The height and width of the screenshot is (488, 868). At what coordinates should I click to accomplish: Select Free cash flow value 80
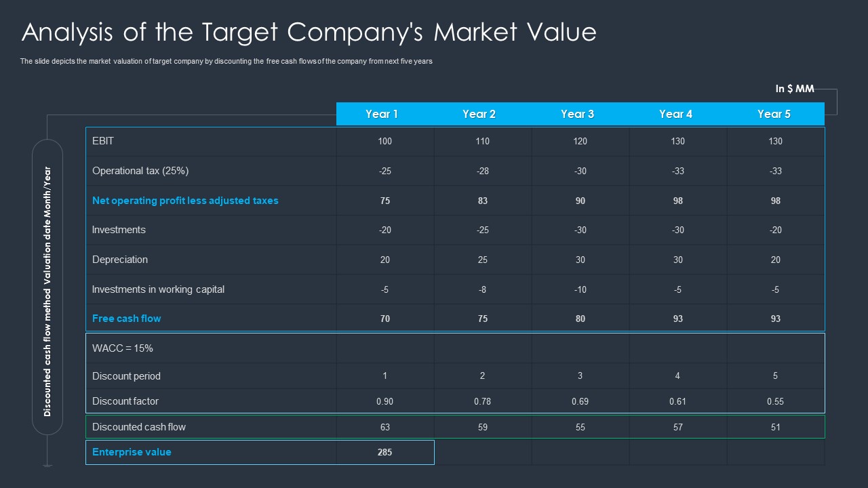pyautogui.click(x=580, y=319)
